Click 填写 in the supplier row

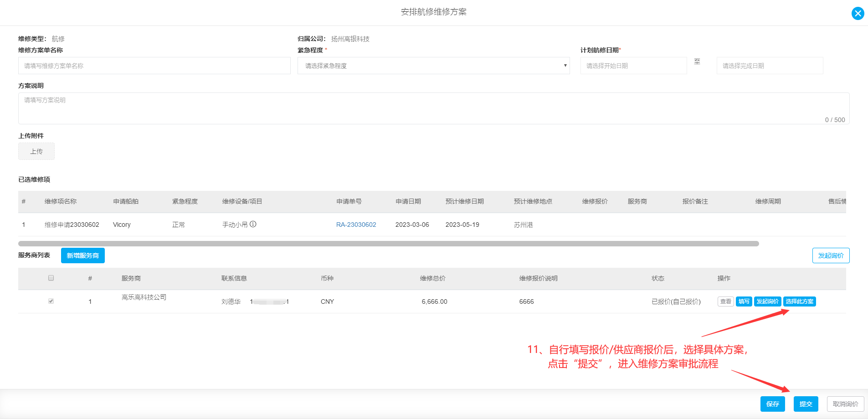(744, 301)
